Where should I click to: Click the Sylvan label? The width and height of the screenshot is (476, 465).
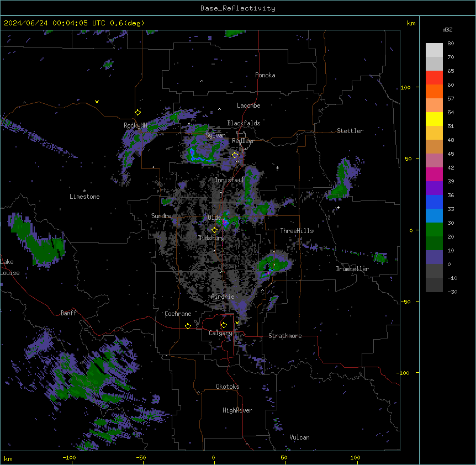[x=215, y=135]
